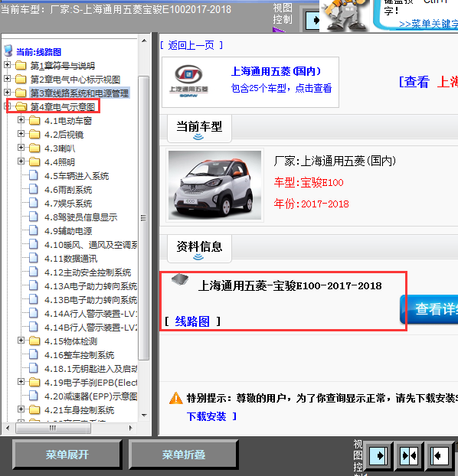Click the folder icon of 第2章电气中心标示视图
The height and width of the screenshot is (476, 458).
[21, 80]
